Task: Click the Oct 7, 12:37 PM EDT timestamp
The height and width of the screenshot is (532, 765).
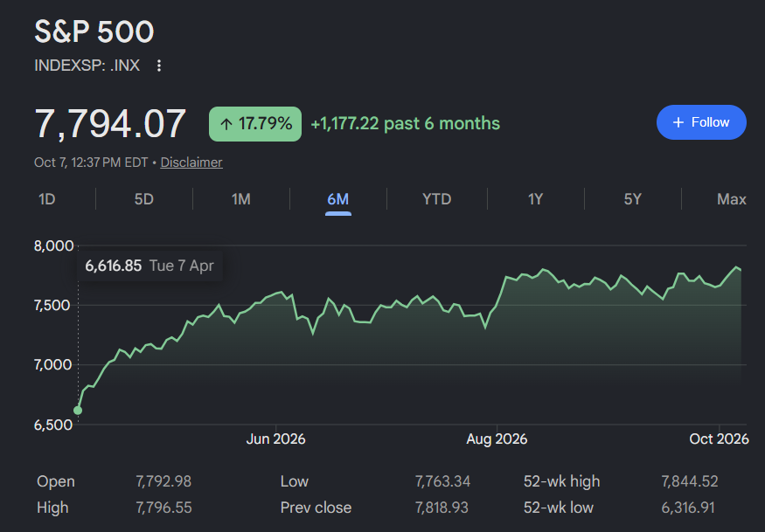Action: point(91,162)
